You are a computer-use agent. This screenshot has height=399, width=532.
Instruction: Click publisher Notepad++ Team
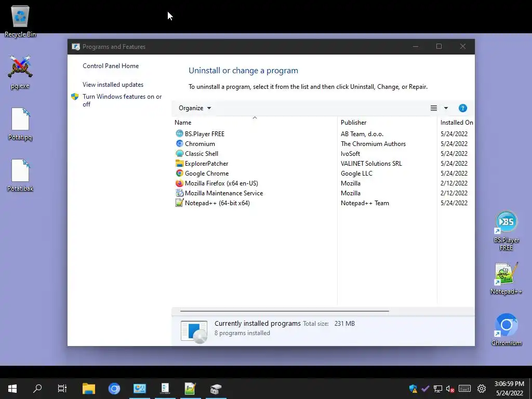pyautogui.click(x=365, y=203)
